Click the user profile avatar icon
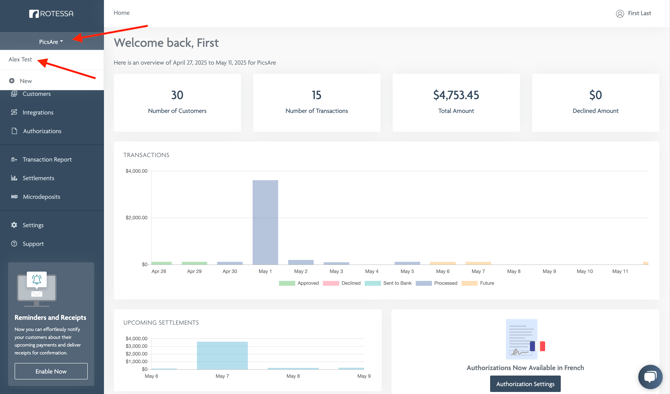670x394 pixels. pos(620,14)
